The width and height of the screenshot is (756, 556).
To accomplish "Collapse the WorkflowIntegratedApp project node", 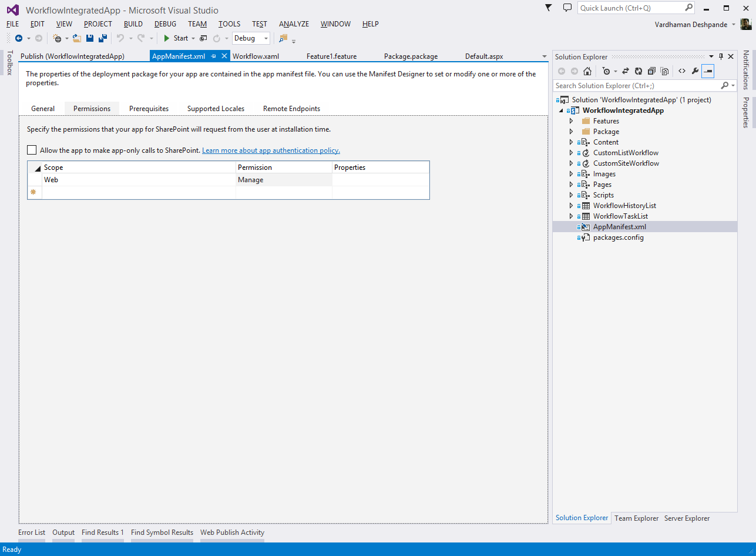I will click(561, 110).
